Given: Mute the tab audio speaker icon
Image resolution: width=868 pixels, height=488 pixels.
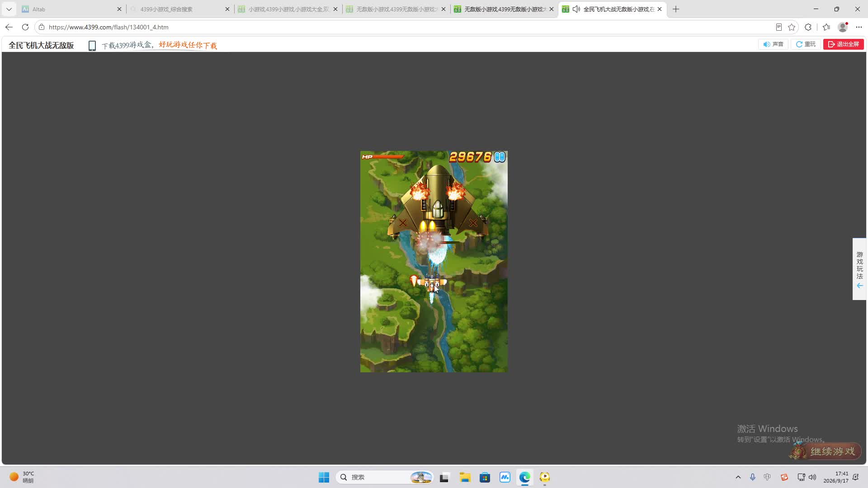Looking at the screenshot, I should 576,9.
